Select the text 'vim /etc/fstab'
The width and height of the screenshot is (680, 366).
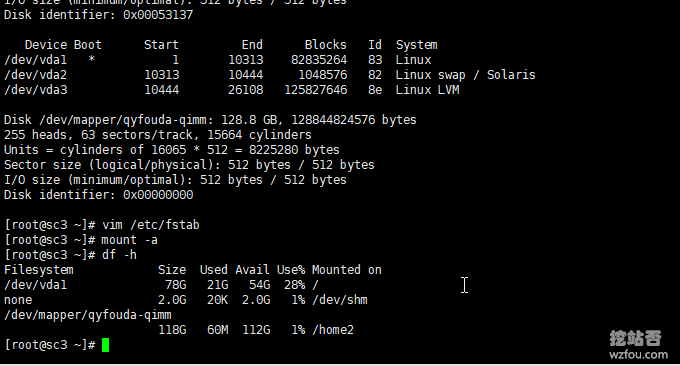pos(150,225)
